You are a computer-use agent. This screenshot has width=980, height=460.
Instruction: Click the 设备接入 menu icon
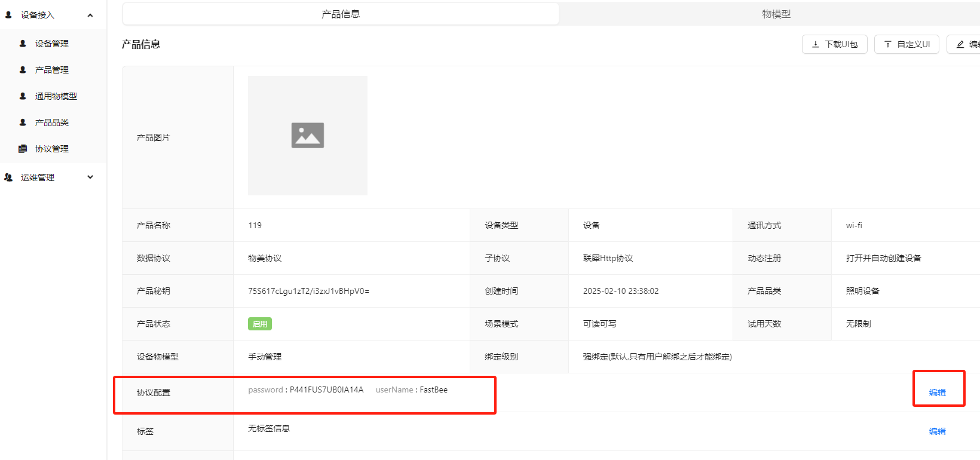8,15
